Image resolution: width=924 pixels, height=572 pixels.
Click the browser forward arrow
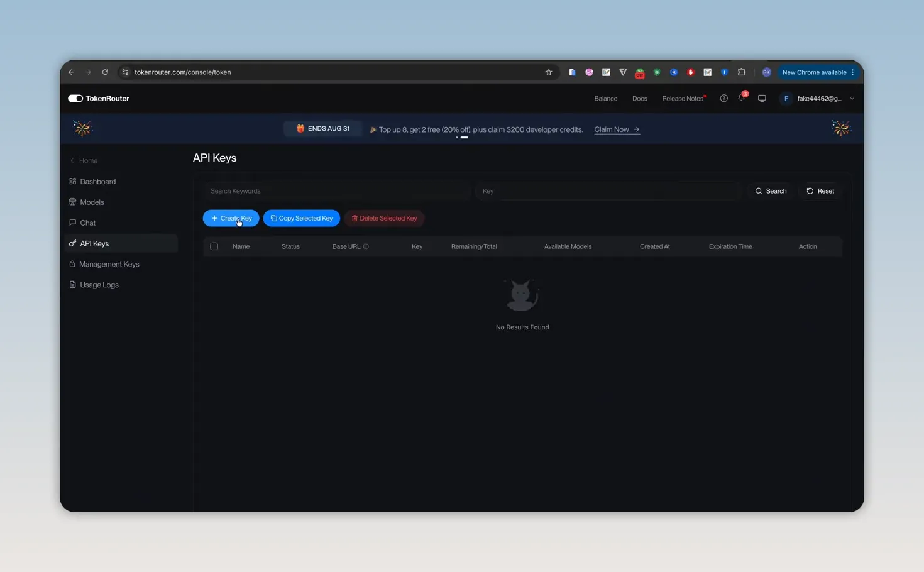pos(88,72)
